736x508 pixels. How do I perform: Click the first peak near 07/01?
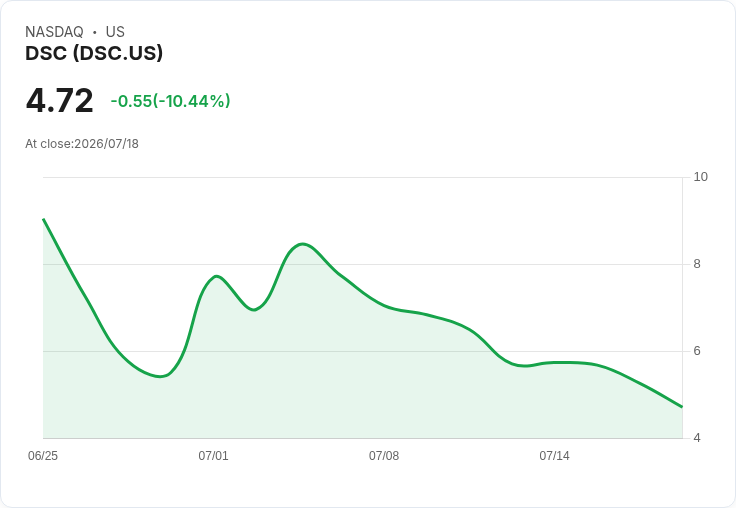[216, 276]
